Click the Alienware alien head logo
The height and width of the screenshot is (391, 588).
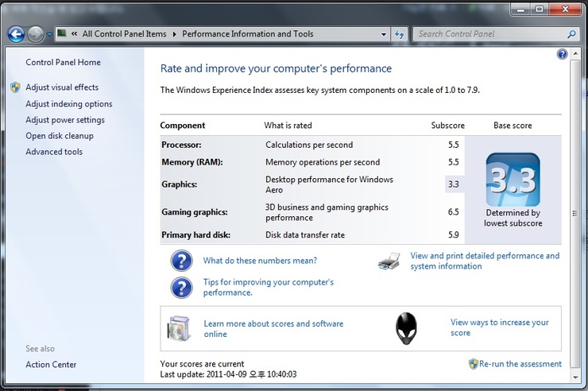coord(406,329)
